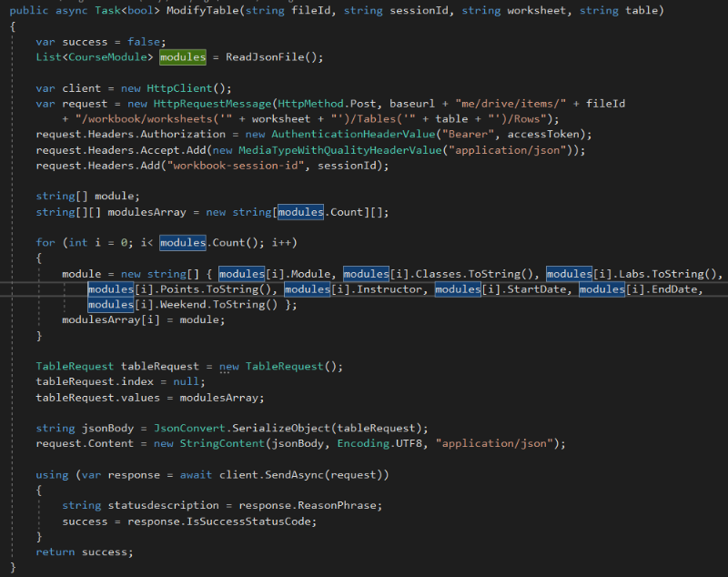This screenshot has width=728, height=577.
Task: Click the JsonConvert class name
Action: pyautogui.click(x=189, y=428)
